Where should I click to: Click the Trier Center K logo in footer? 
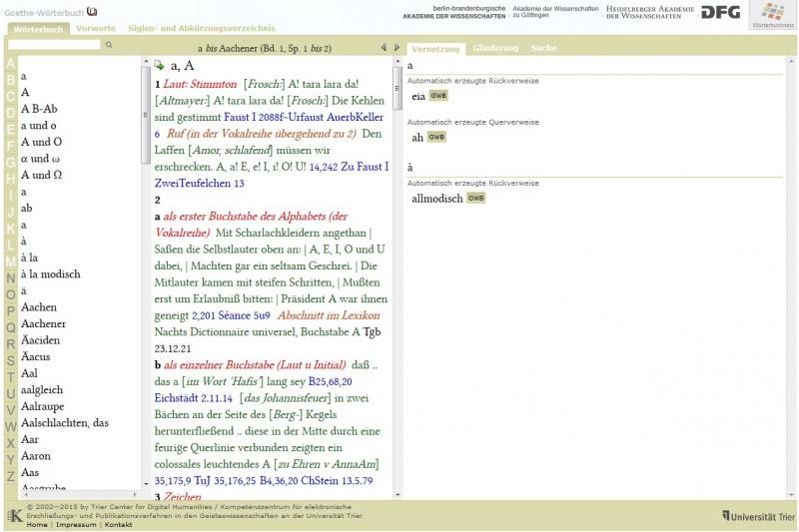[x=14, y=516]
